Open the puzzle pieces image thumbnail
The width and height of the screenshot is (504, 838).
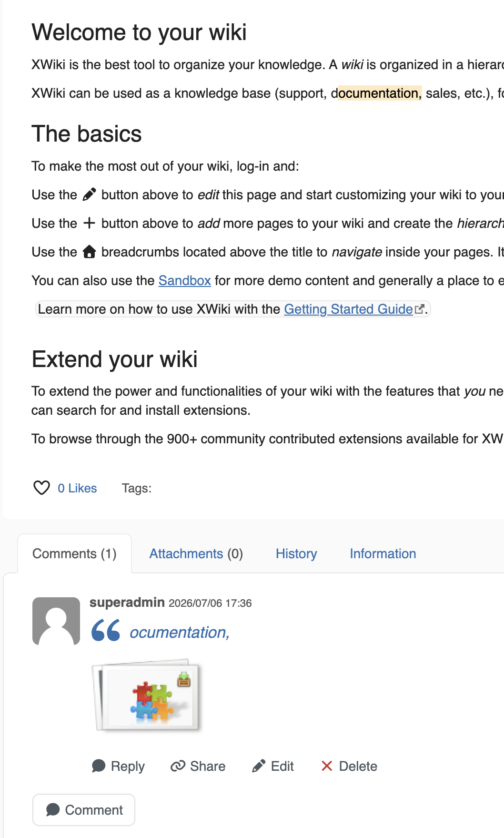coord(147,695)
